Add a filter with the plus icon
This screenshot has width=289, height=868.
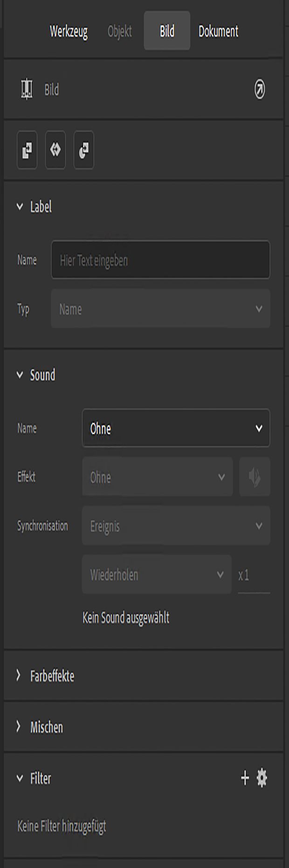pos(245,778)
